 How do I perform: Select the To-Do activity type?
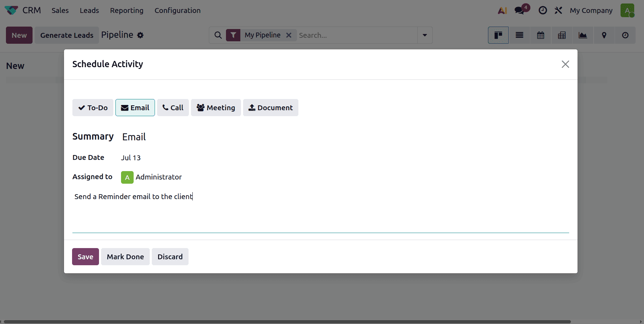pyautogui.click(x=93, y=108)
